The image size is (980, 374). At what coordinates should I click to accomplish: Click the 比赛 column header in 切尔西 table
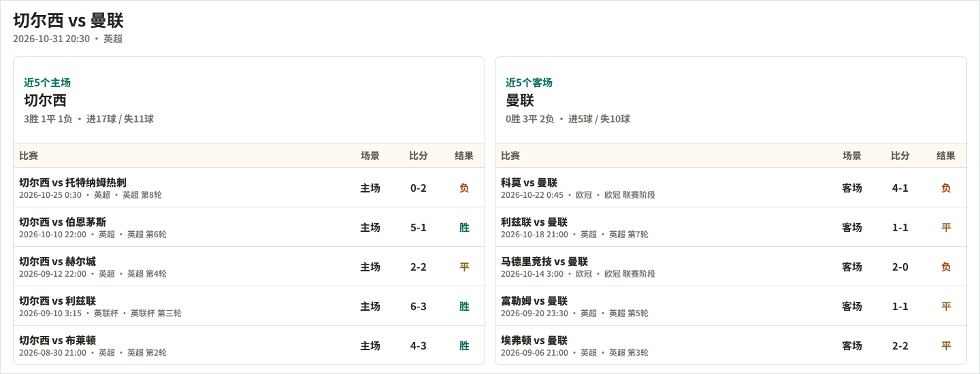pos(29,156)
